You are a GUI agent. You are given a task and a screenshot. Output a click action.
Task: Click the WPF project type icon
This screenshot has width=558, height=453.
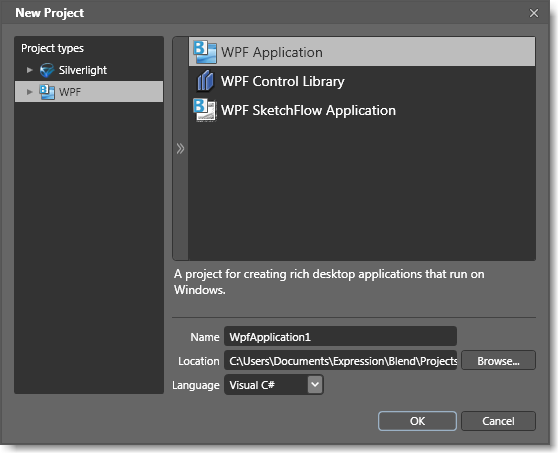[x=47, y=92]
